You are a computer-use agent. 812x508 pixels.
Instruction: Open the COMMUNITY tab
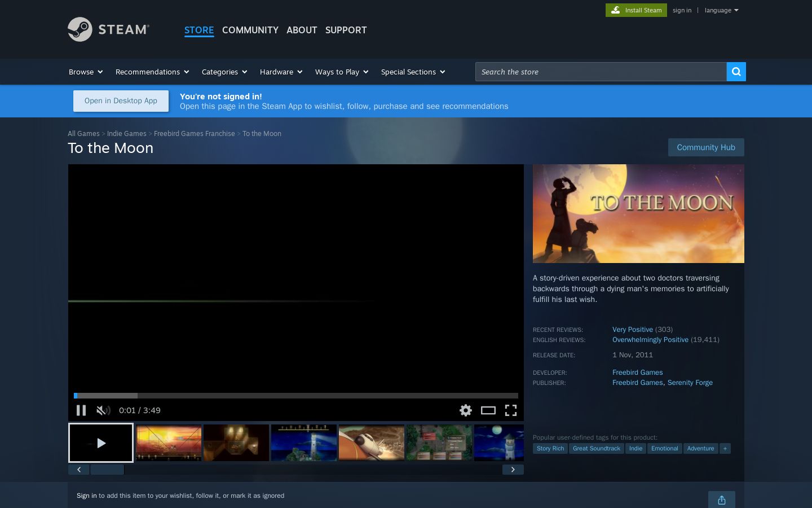(250, 30)
